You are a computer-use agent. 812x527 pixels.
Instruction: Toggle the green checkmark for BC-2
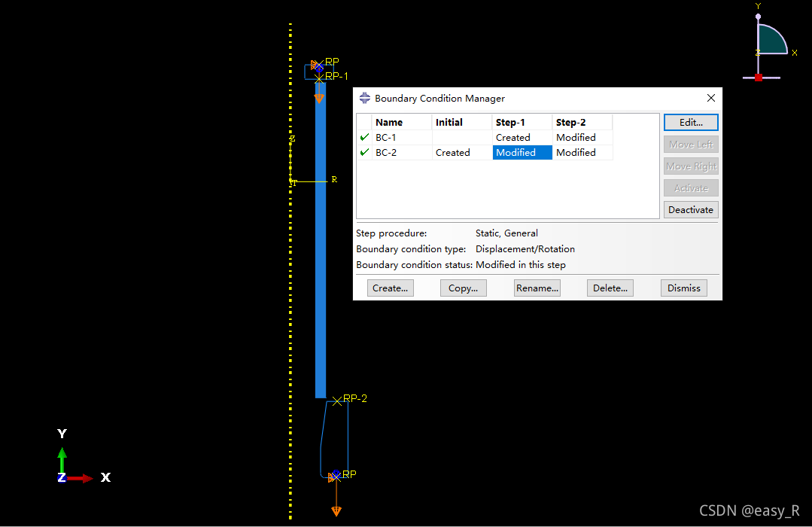pyautogui.click(x=364, y=153)
